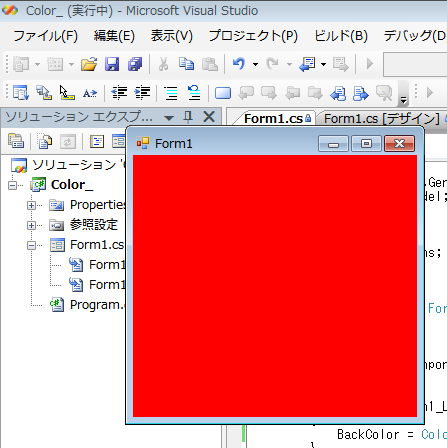The width and height of the screenshot is (447, 448).
Task: Go to next bookmark in folder icon
Action: pyautogui.click(x=315, y=93)
